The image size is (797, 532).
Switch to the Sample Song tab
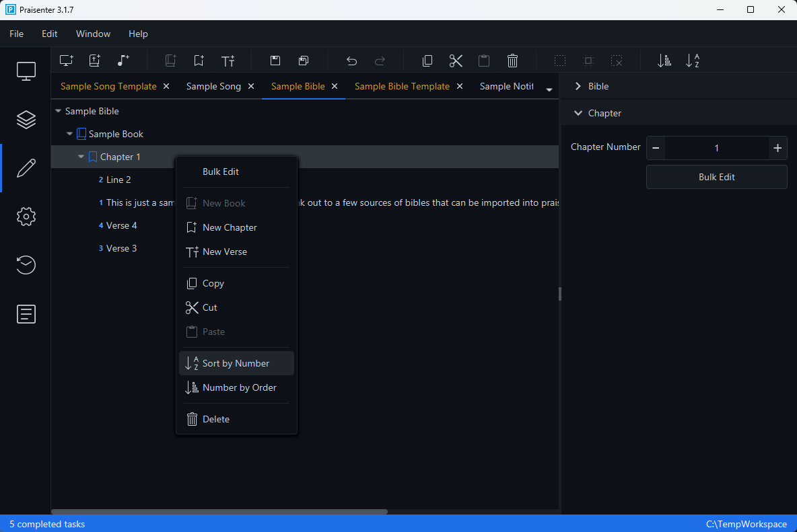(213, 86)
